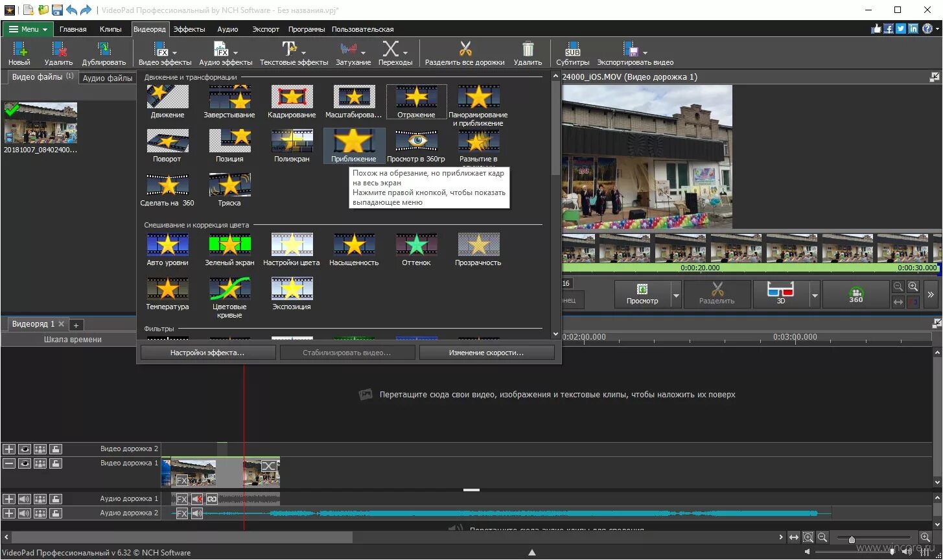
Task: Switch to the Аудио файлы bin tab
Action: click(x=108, y=78)
